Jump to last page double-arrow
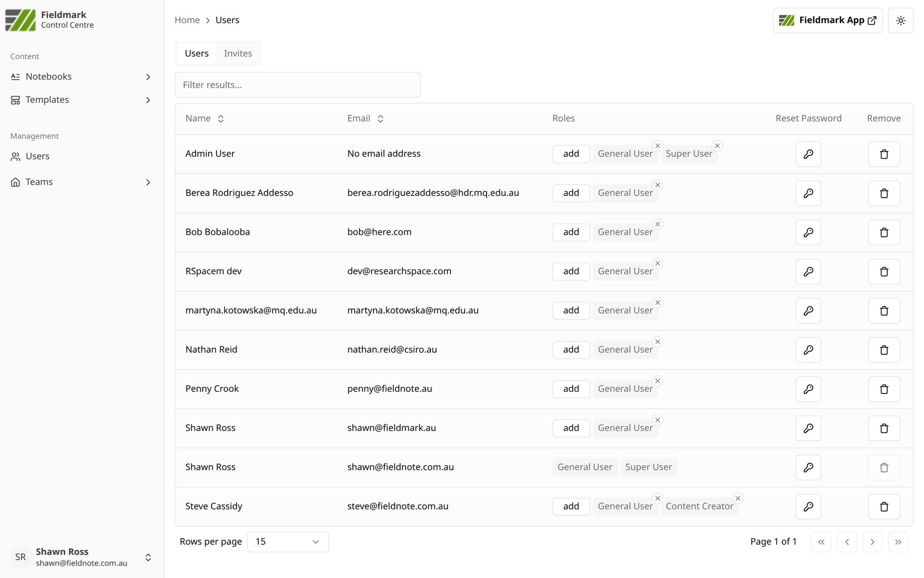Viewport: 924px width, 578px height. [x=898, y=542]
